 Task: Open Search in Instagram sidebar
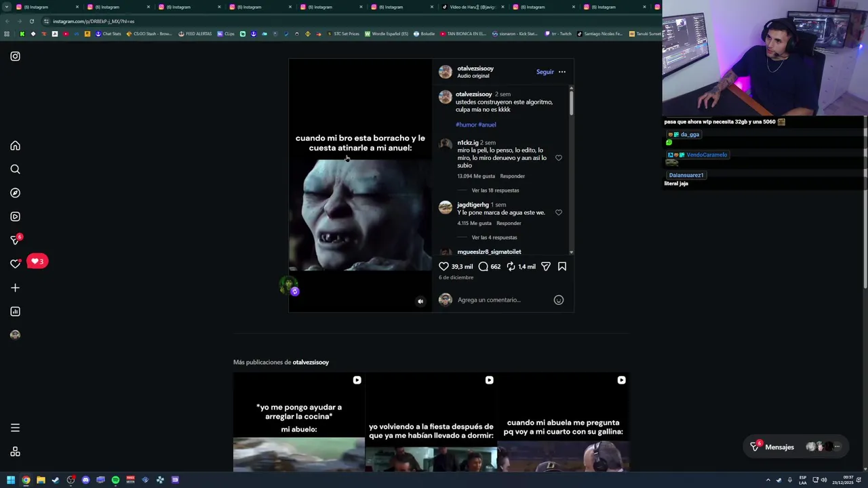click(15, 169)
